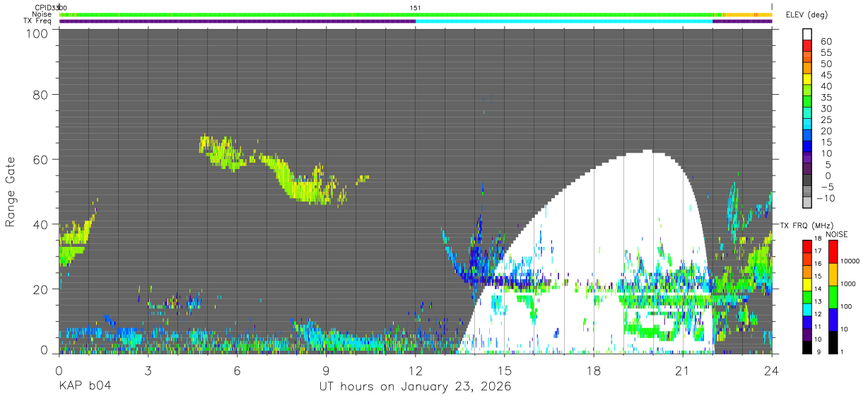868x401 pixels.
Task: Click the '10000' NOISE scale value
Action: [x=850, y=261]
